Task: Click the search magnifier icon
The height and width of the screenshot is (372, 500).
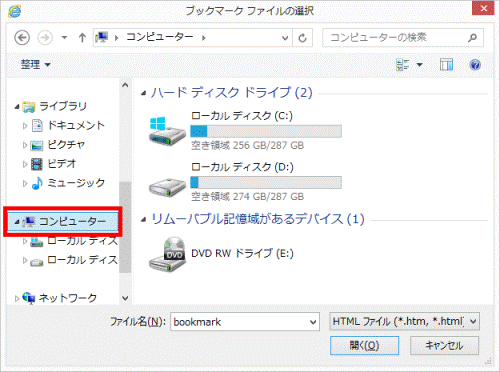Action: pos(472,38)
